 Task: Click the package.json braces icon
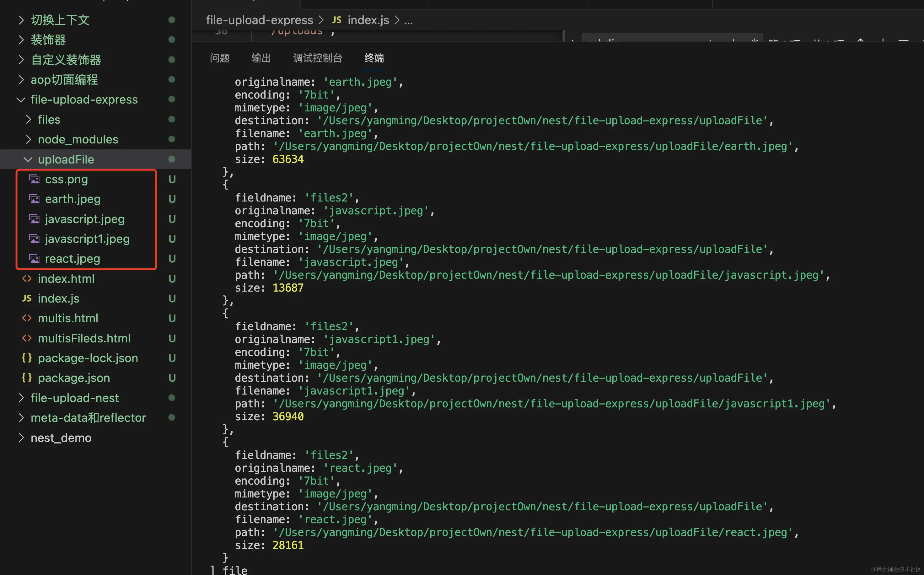27,378
